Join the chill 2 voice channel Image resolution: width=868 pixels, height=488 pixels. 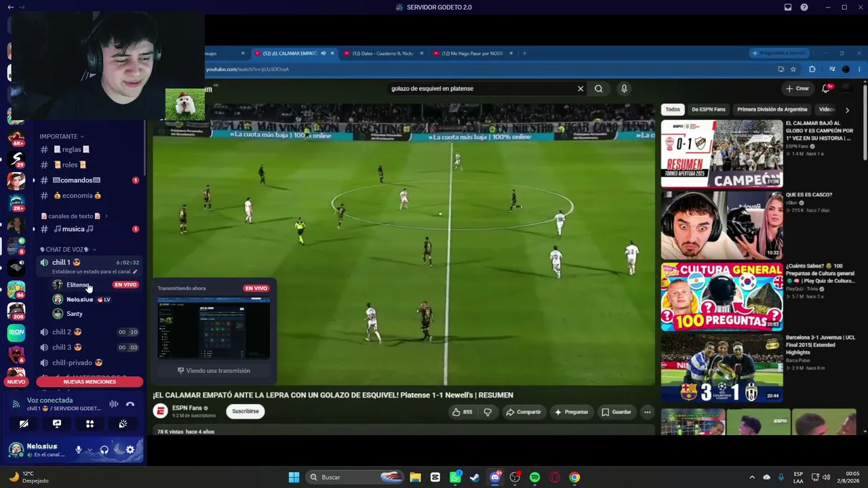tap(89, 332)
